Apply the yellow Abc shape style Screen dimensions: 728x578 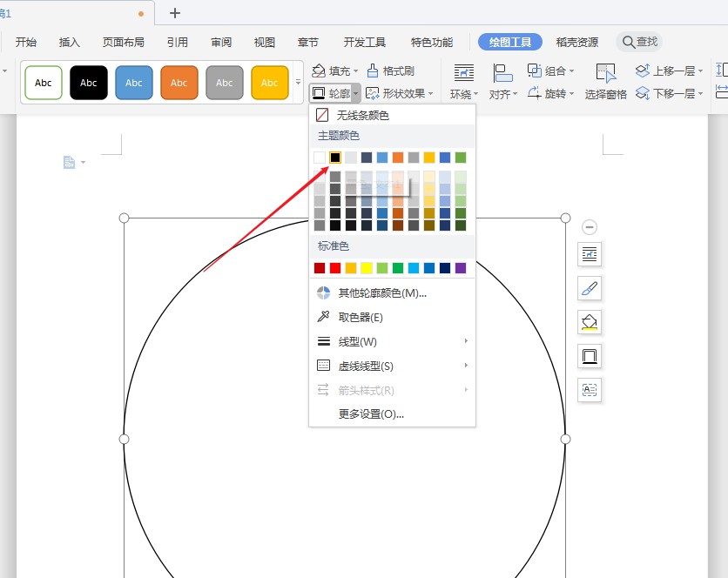270,83
